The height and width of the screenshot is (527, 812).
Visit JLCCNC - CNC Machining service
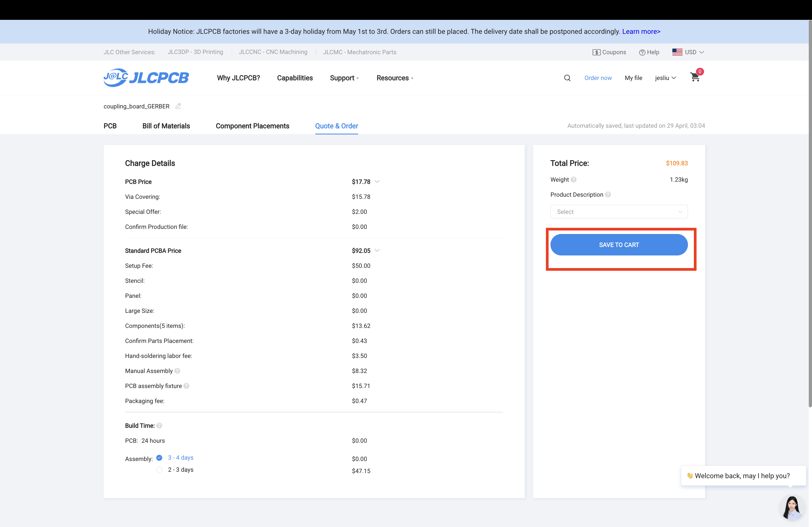tap(273, 52)
